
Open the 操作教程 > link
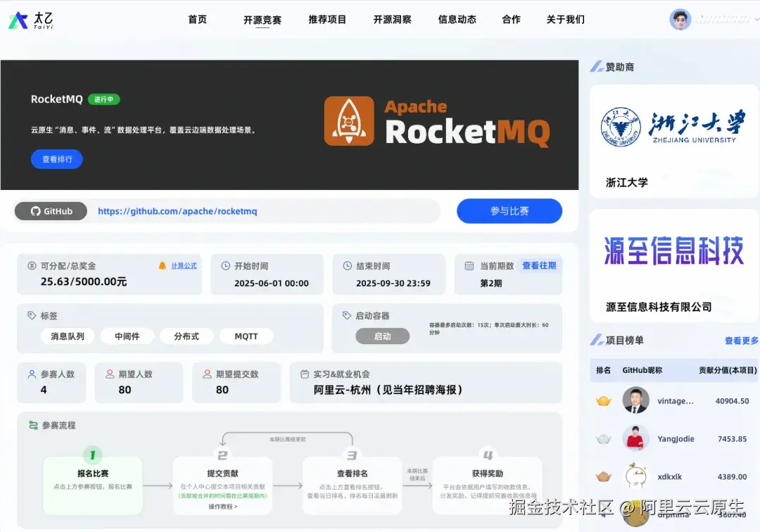[223, 507]
